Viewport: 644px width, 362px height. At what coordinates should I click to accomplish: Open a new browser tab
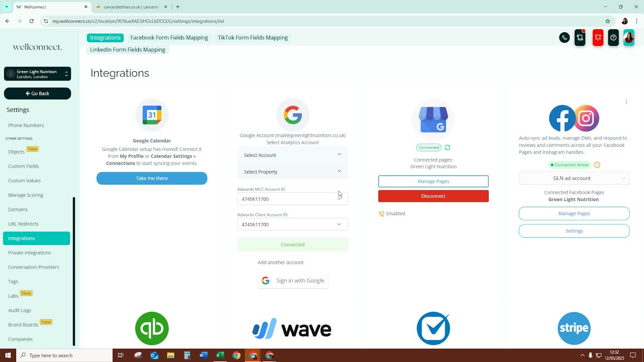[x=178, y=7]
